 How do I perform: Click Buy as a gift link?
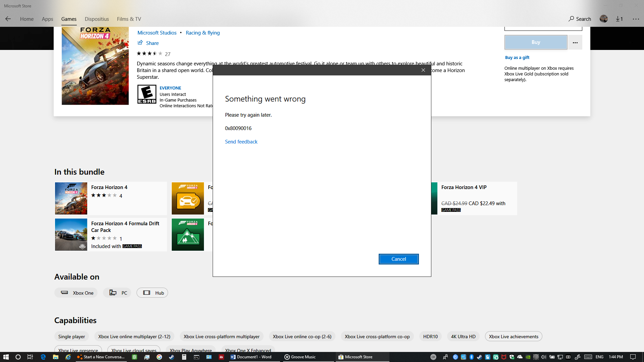coord(517,58)
